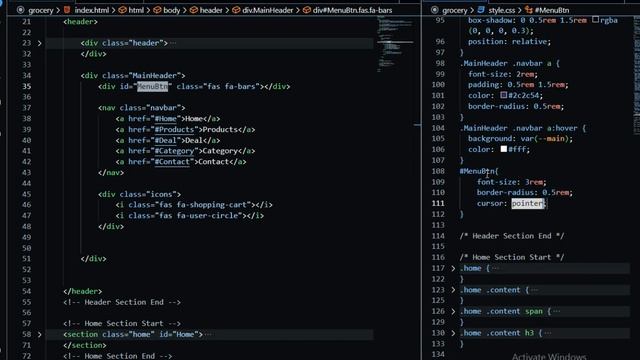
Task: Click fa-user-circle icon element line
Action: [189, 216]
